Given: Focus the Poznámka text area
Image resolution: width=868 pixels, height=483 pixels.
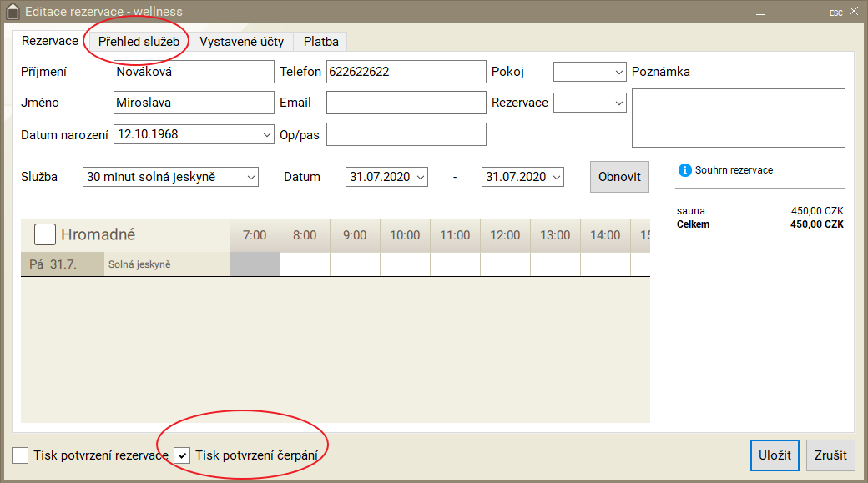Looking at the screenshot, I should pos(738,118).
